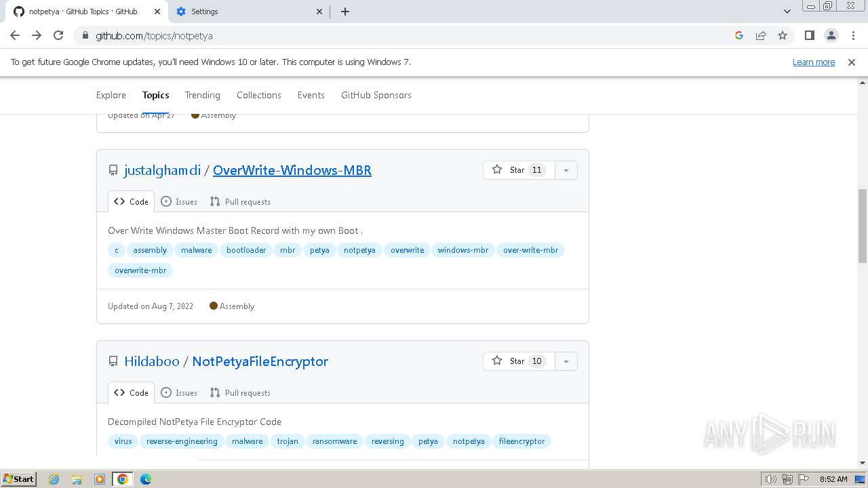Close the notpetya GitHub Topics tab
This screenshot has height=488, width=868.
157,12
